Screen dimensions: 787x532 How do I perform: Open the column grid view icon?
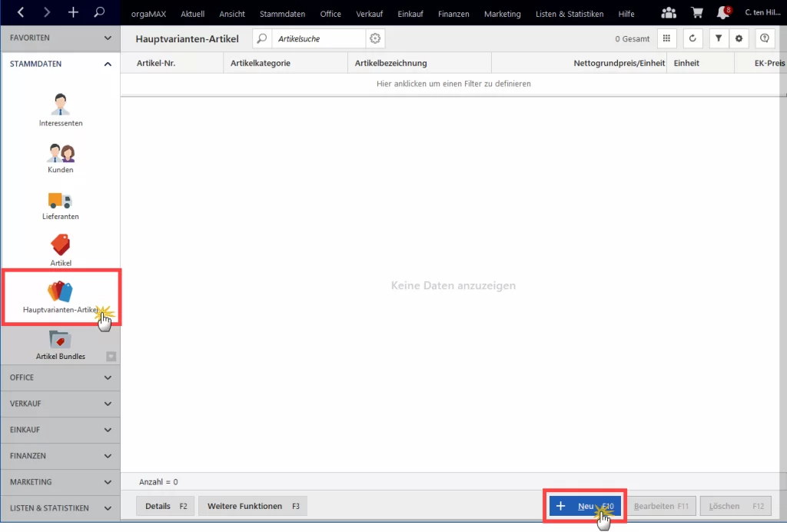click(666, 38)
